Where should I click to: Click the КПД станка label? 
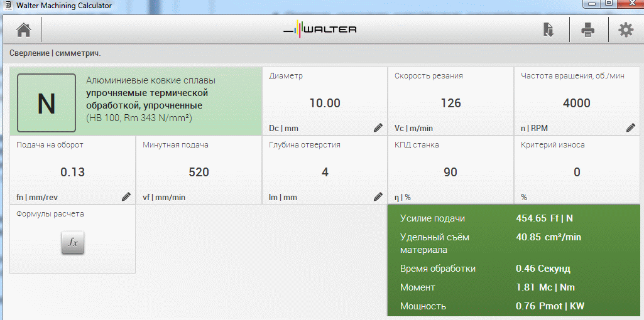click(417, 144)
